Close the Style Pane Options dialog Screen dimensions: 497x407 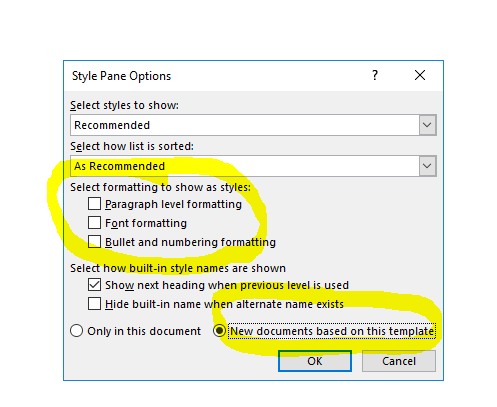[x=420, y=75]
